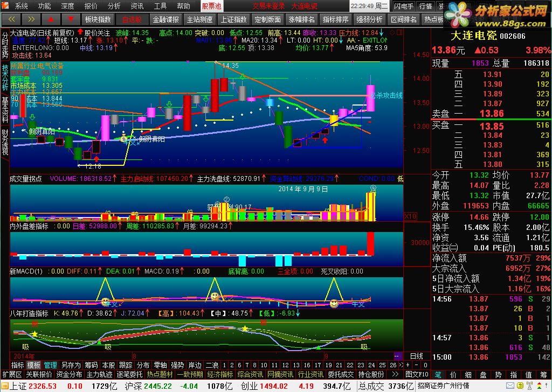Open the 日线 period selector
This screenshot has width=552, height=392.
pyautogui.click(x=417, y=356)
